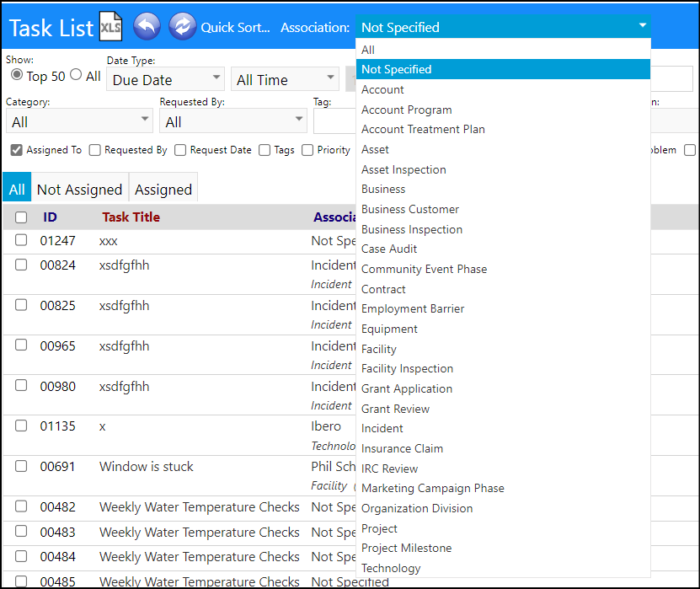Image resolution: width=700 pixels, height=589 pixels.
Task: Select Business from the list
Action: pyautogui.click(x=503, y=189)
